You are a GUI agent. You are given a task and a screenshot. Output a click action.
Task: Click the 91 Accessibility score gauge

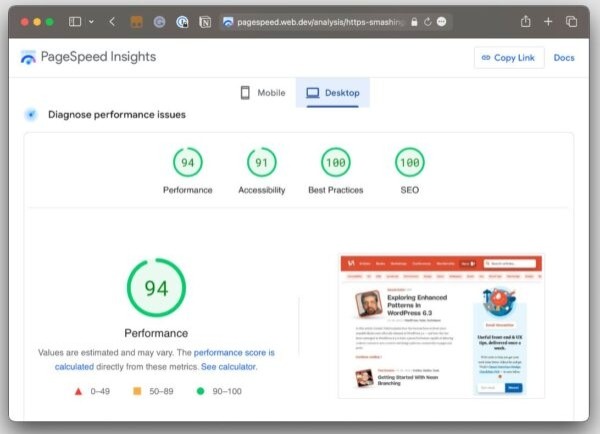coord(262,162)
